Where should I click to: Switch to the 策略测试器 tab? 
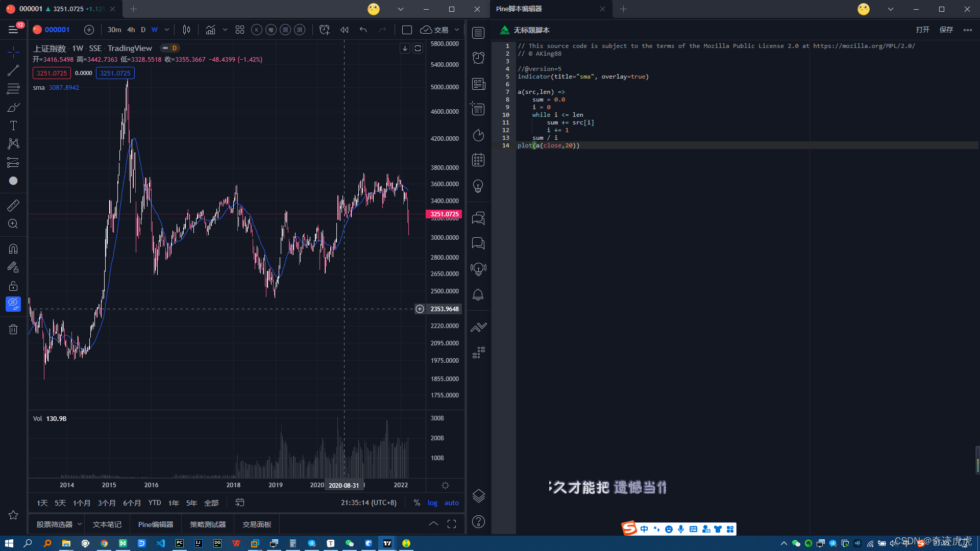click(x=208, y=524)
